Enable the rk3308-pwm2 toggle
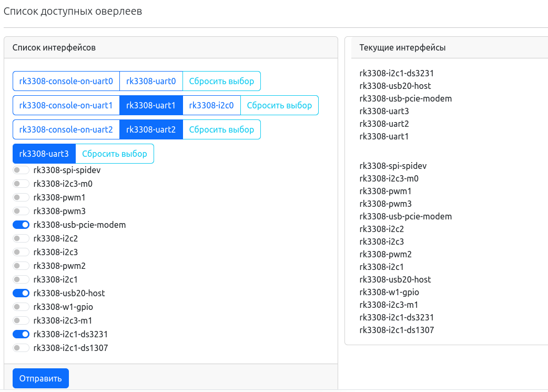This screenshot has height=392, width=548. tap(21, 266)
